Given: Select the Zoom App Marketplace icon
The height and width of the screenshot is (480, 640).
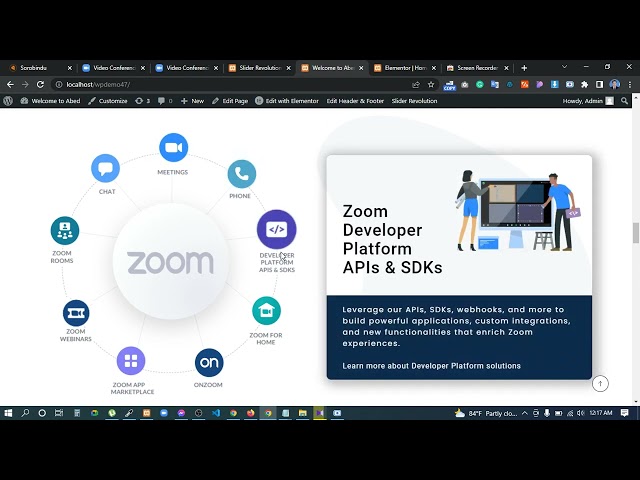Looking at the screenshot, I should click(x=131, y=360).
